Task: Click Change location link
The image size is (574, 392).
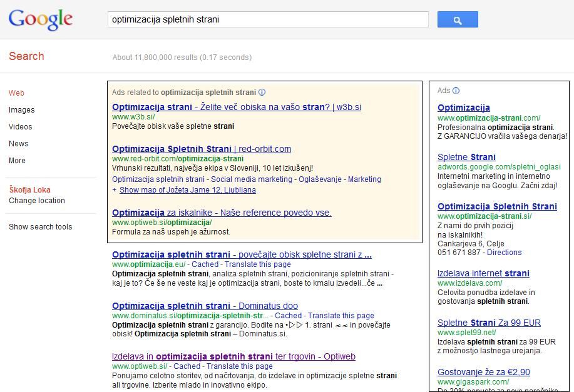Action: point(36,201)
